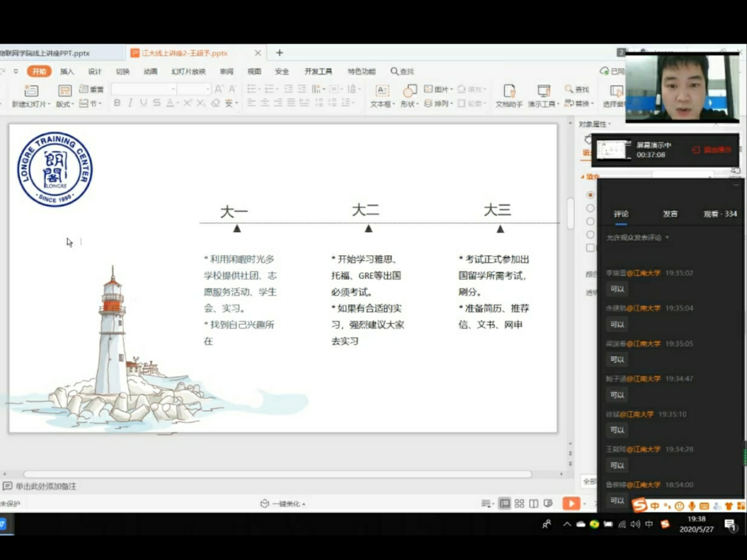Viewport: 747px width, 560px height.
Task: Click the New Slide (新建幻灯片) icon
Action: click(x=31, y=91)
